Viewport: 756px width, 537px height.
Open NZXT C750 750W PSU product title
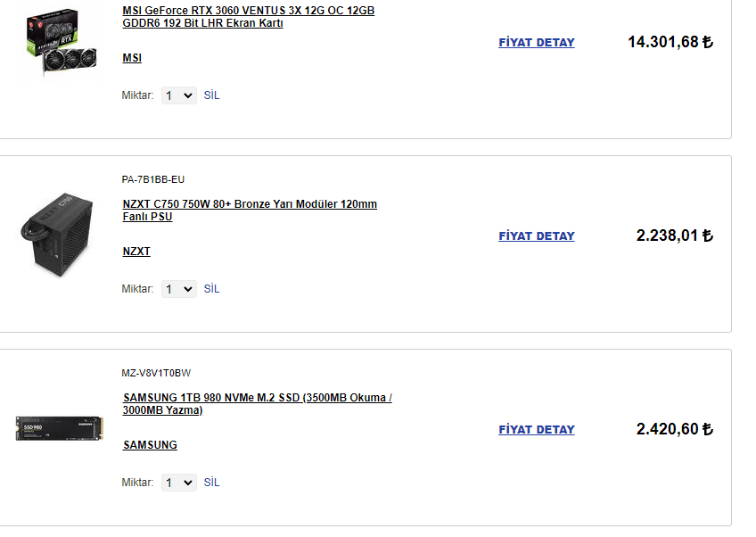[250, 211]
